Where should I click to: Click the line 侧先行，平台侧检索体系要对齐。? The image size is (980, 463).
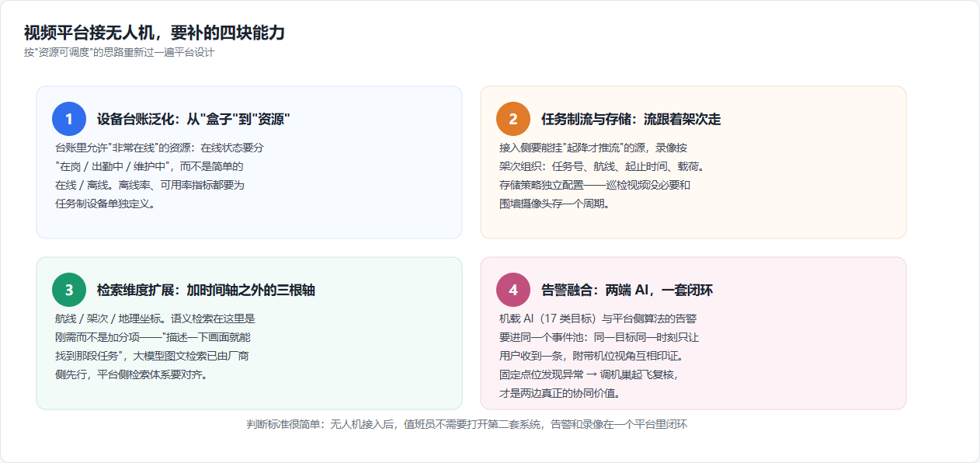[x=131, y=374]
